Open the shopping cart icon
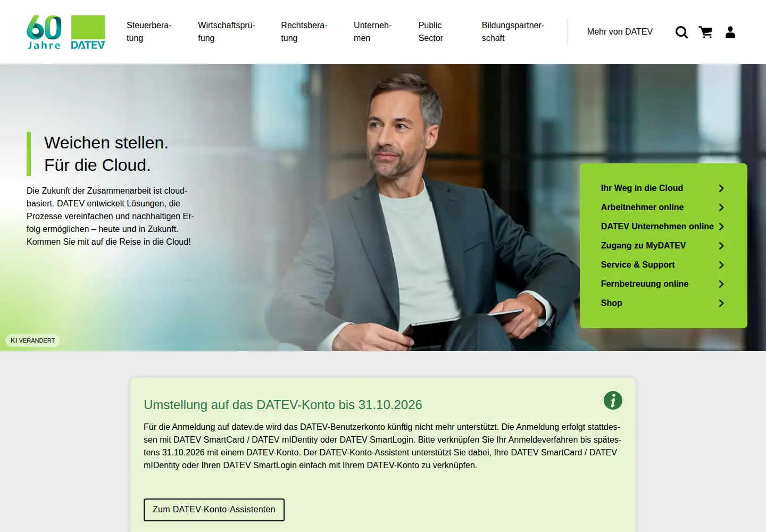The image size is (766, 532). 706,32
